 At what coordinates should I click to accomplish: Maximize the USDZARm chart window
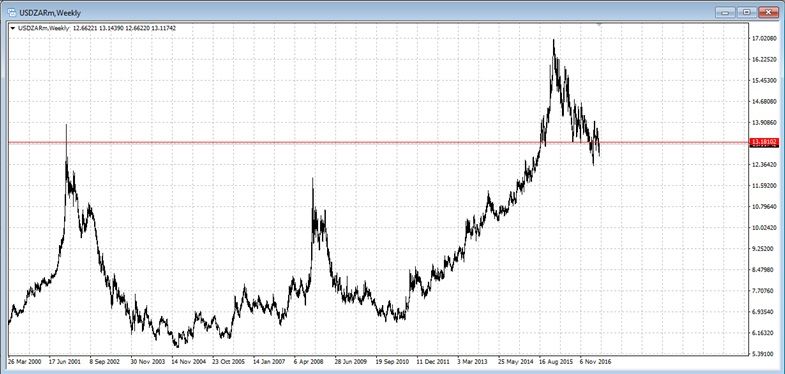746,13
